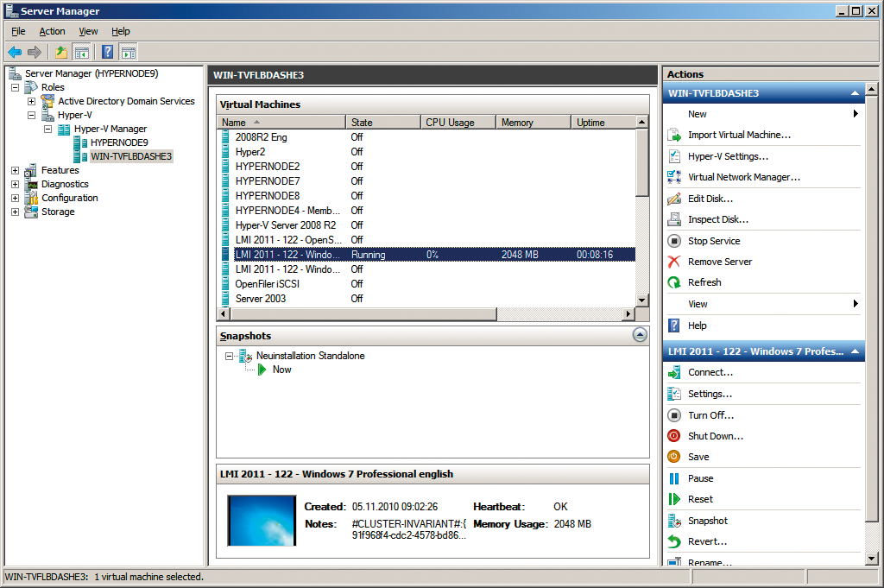Toggle the console tree visibility toolbar icon
The image size is (884, 588).
coord(81,52)
